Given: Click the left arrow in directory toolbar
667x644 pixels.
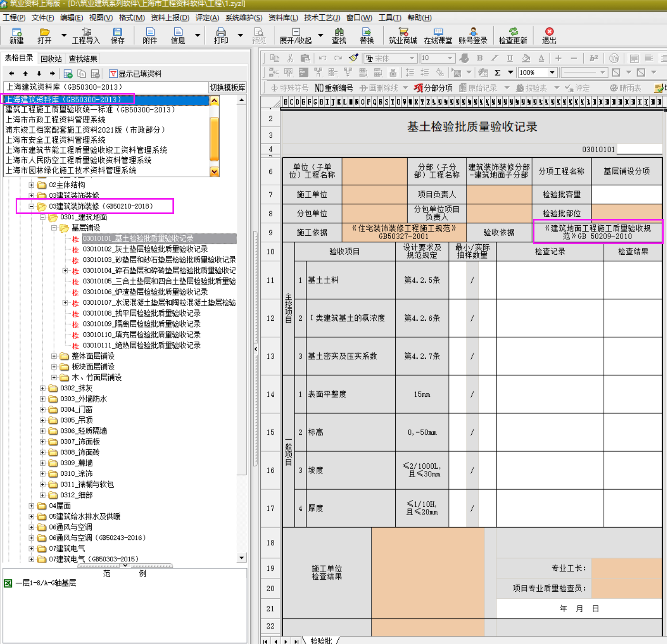Looking at the screenshot, I should pyautogui.click(x=11, y=74).
